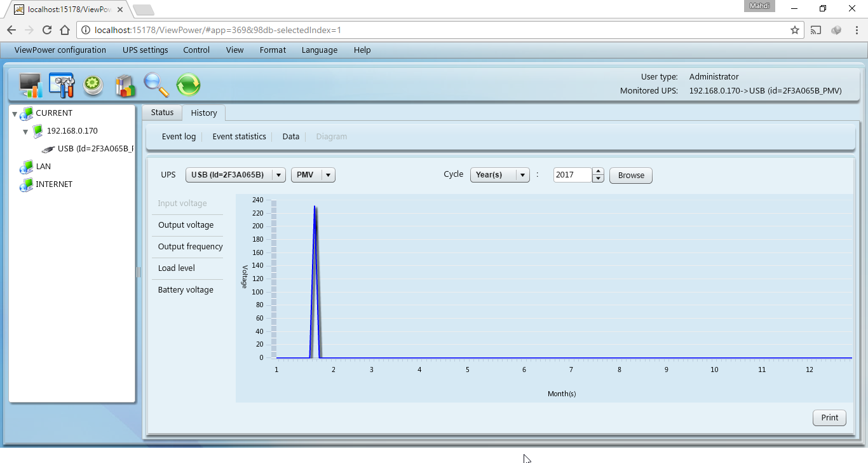Open the Cycle Year(s) dropdown
Viewport: 868px width, 463px height.
[x=522, y=175]
